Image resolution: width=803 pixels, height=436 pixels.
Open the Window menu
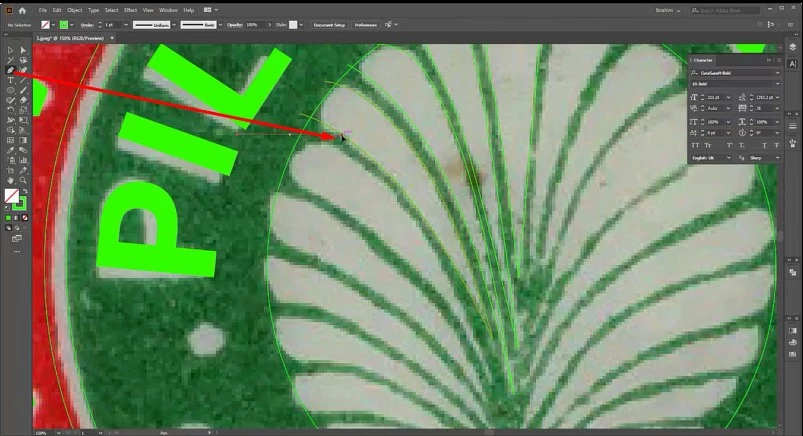[x=168, y=10]
